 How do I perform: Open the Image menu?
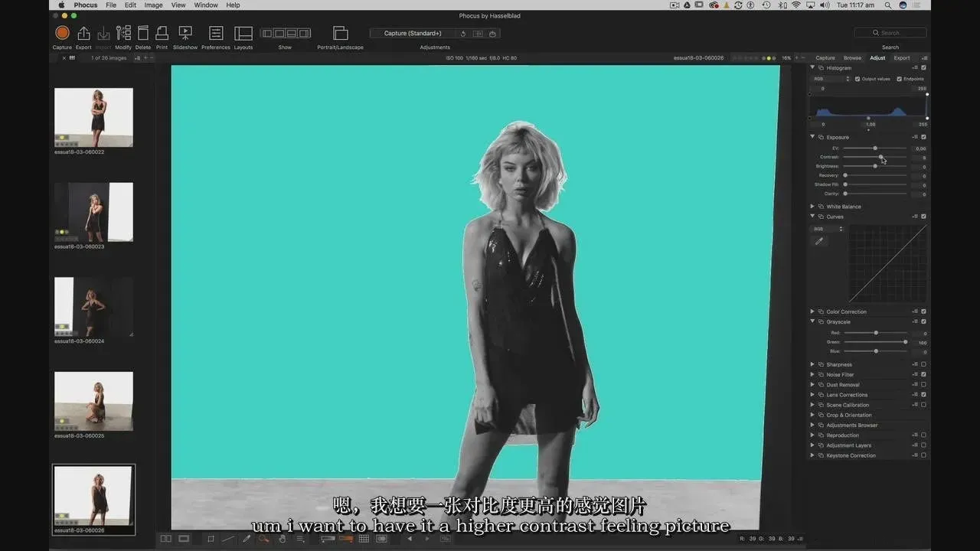(x=153, y=5)
